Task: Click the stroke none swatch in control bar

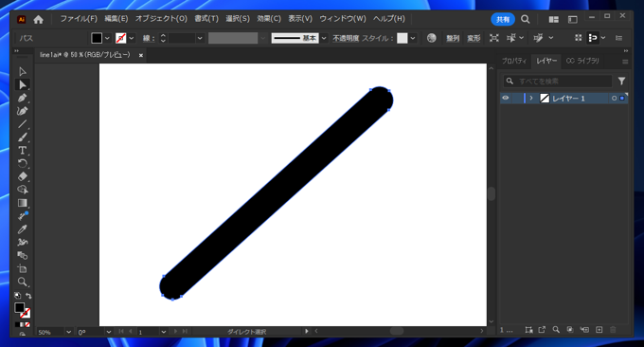Action: pos(121,38)
